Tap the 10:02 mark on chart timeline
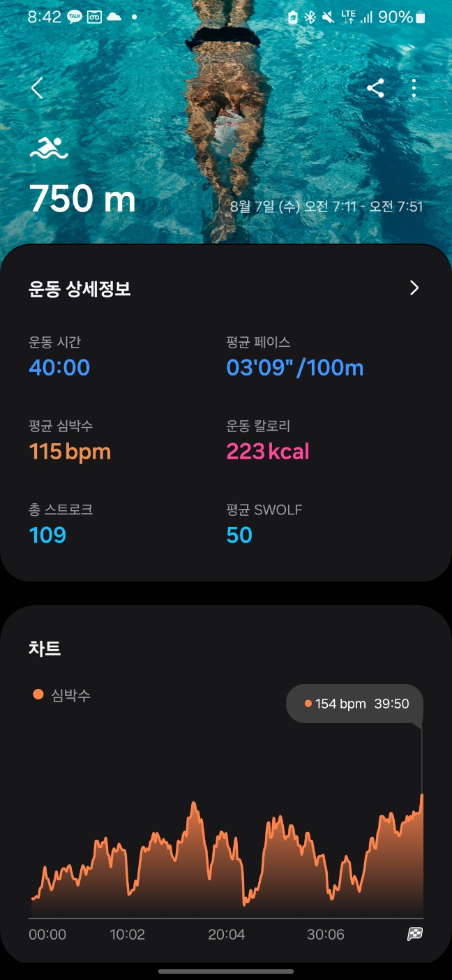This screenshot has width=452, height=980. (128, 935)
